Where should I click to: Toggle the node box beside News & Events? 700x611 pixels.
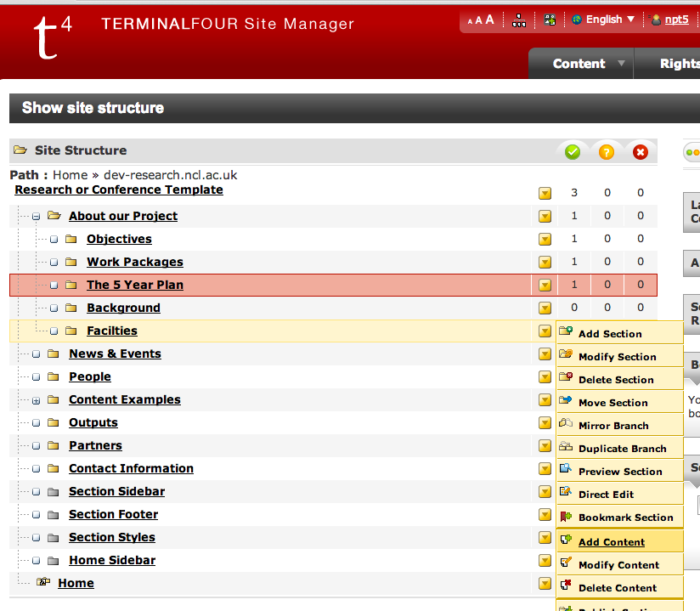click(36, 354)
